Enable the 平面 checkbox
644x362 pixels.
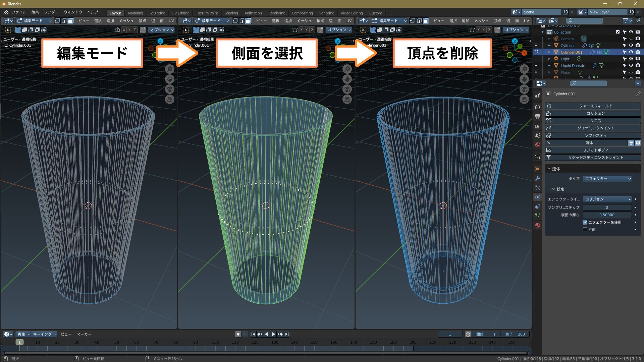tap(585, 230)
